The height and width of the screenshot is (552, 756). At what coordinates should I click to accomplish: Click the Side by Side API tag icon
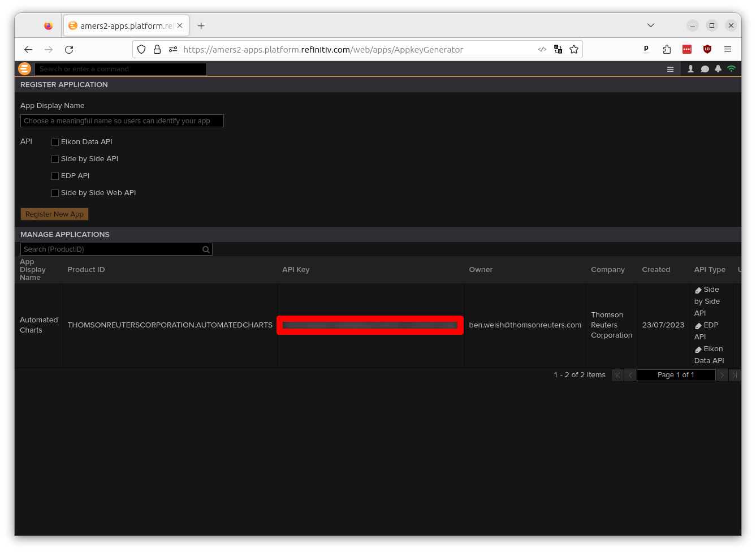point(698,290)
